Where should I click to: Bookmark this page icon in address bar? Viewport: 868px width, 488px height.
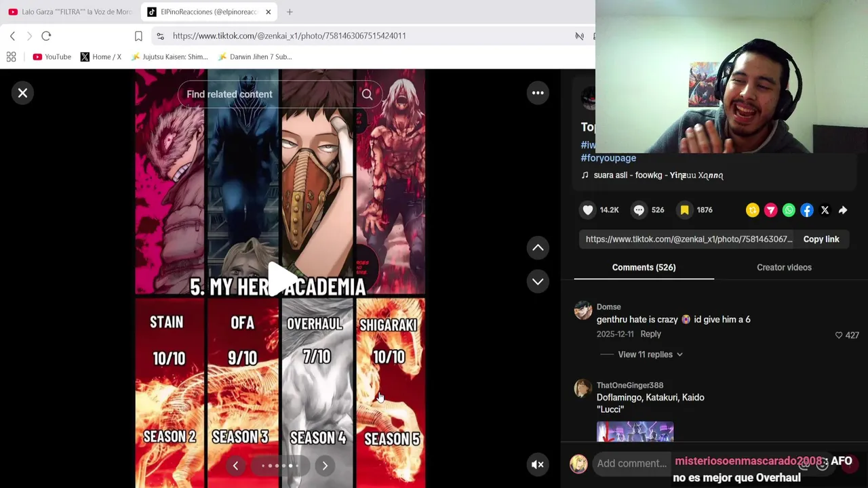pyautogui.click(x=138, y=36)
